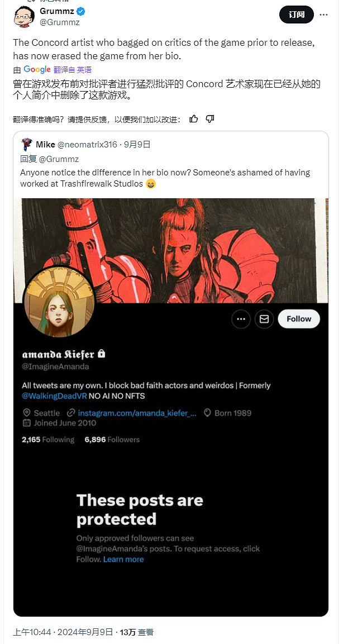348x644 pixels.
Task: Click amanda Kiefer's round profile picture
Action: click(58, 302)
